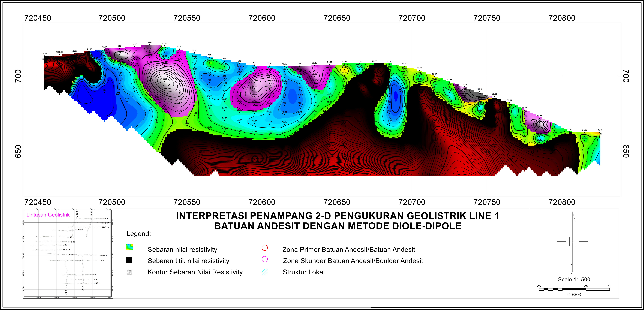
Task: Click the 'Sebaran nilai resistivity' legend label
Action: 182,249
